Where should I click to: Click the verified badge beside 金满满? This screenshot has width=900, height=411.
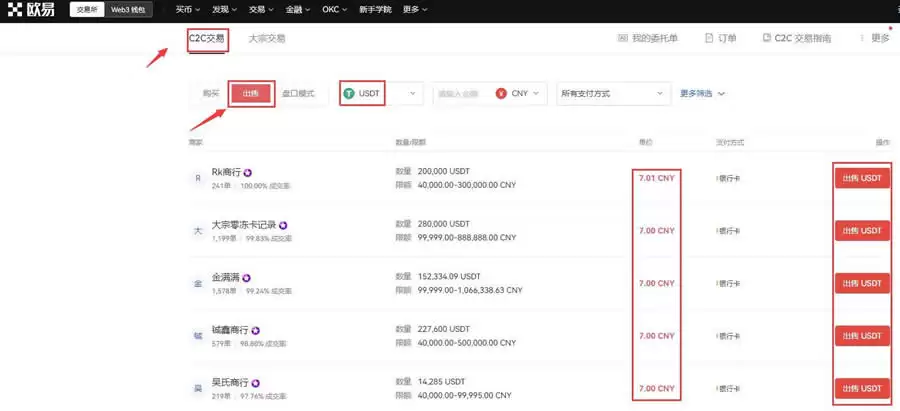click(246, 277)
